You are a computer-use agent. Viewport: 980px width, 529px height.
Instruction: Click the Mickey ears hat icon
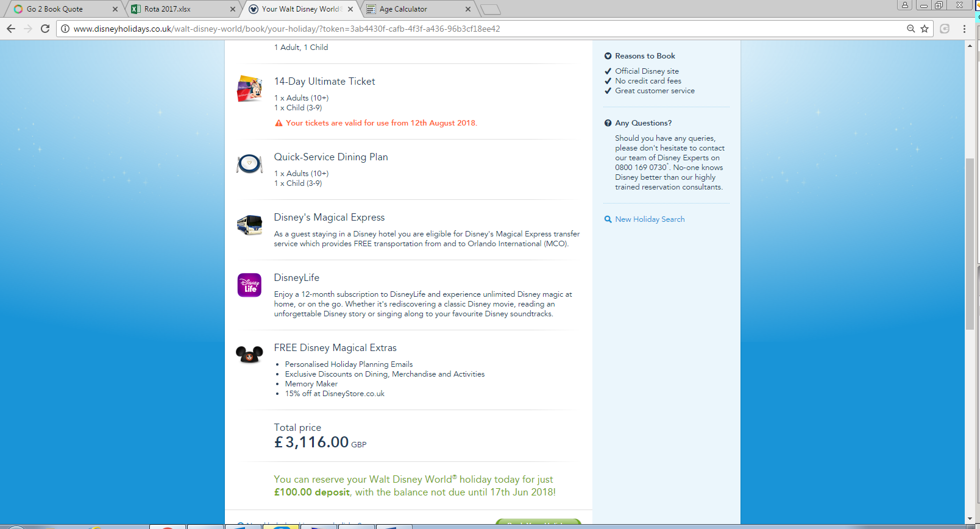point(249,353)
